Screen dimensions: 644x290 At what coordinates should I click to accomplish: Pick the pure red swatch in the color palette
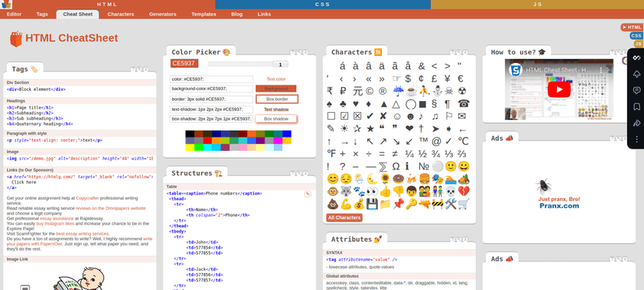click(208, 141)
